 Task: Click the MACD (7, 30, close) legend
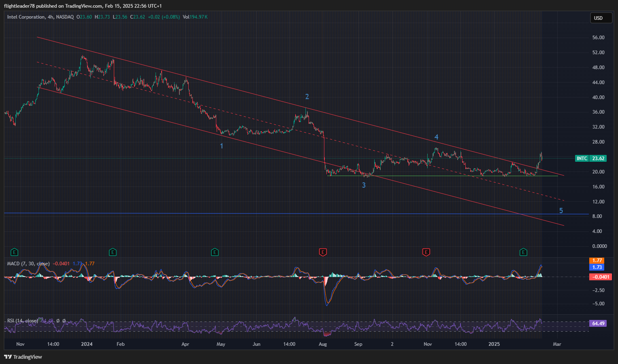[28, 264]
